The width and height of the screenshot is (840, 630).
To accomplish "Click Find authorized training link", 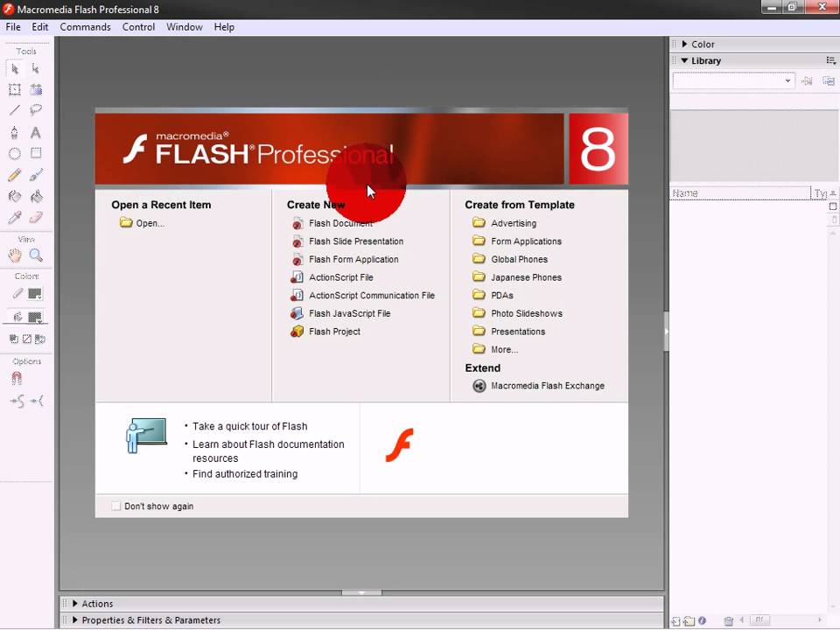I will [x=245, y=474].
